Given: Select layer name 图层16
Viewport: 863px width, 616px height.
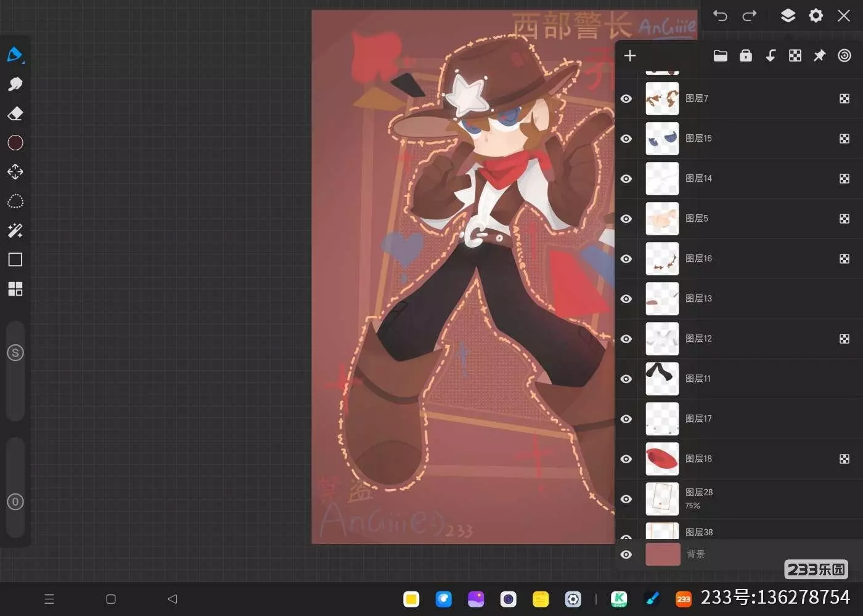Looking at the screenshot, I should point(698,259).
